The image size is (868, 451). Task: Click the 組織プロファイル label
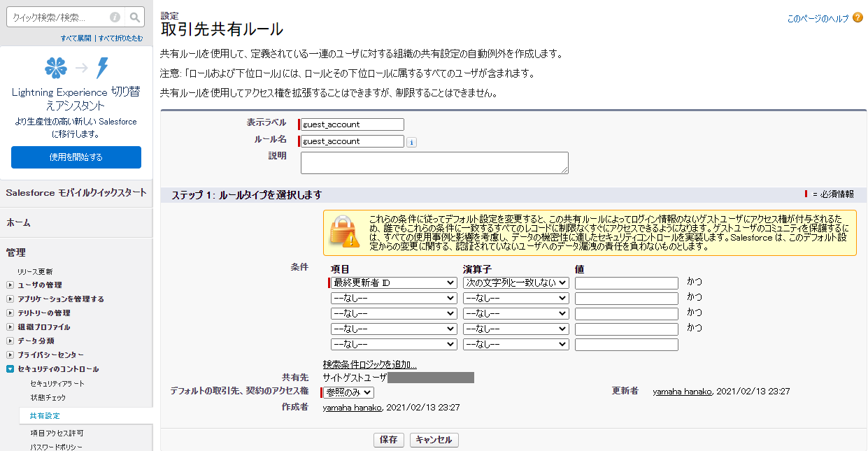click(44, 327)
